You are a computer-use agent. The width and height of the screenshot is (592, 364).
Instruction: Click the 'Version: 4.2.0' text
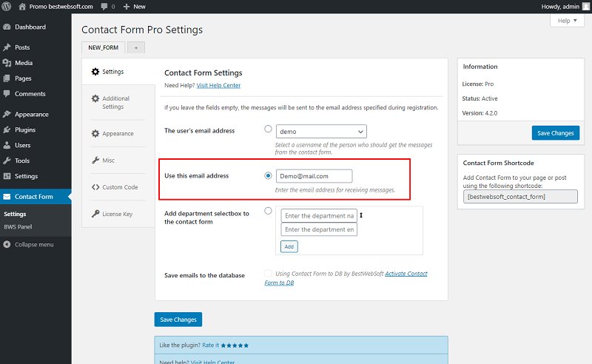point(480,113)
